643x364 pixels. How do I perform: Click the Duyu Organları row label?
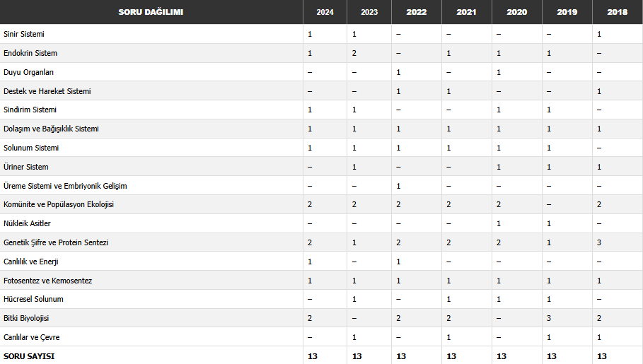pyautogui.click(x=28, y=72)
